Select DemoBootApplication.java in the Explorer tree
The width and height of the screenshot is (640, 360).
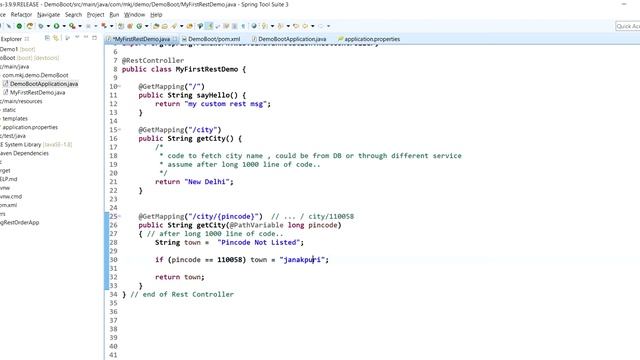pyautogui.click(x=44, y=84)
